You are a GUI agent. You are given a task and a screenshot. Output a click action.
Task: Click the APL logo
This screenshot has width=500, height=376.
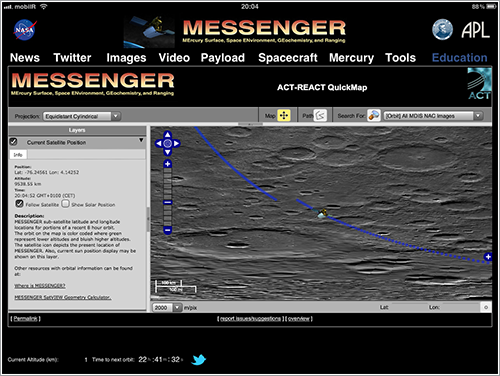476,30
